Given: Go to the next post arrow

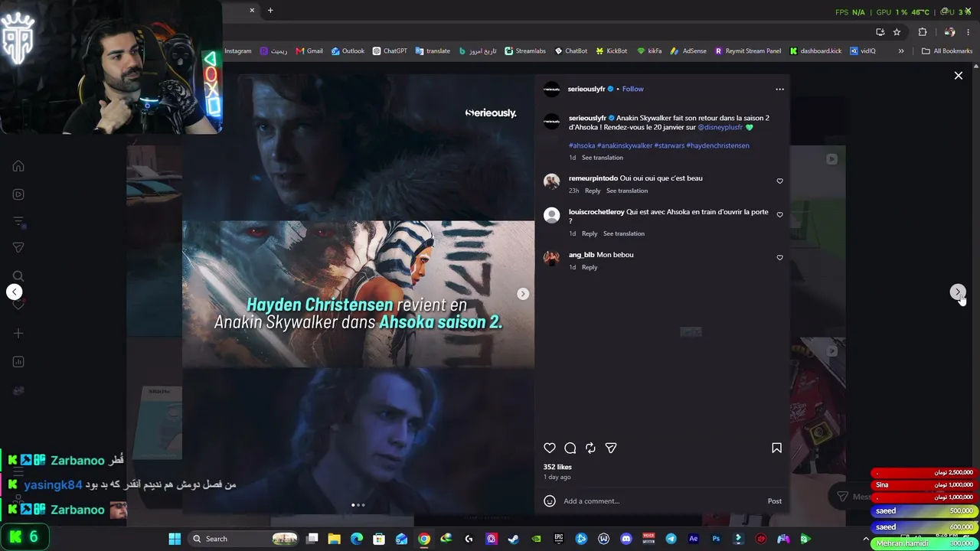Looking at the screenshot, I should (957, 292).
